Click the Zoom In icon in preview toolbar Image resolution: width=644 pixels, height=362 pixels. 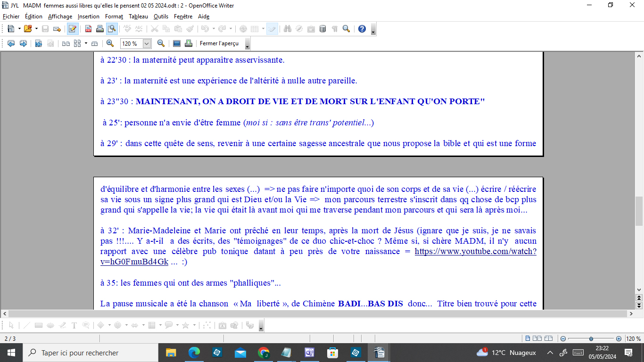(x=110, y=43)
